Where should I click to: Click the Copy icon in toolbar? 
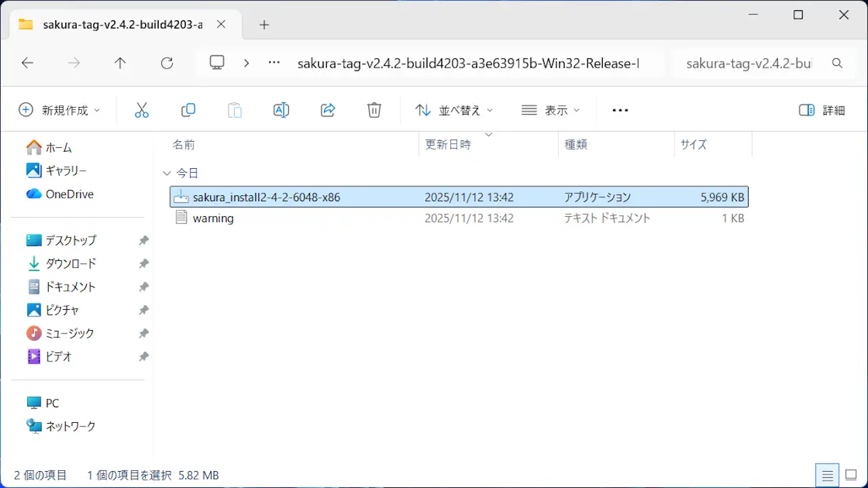click(x=189, y=110)
